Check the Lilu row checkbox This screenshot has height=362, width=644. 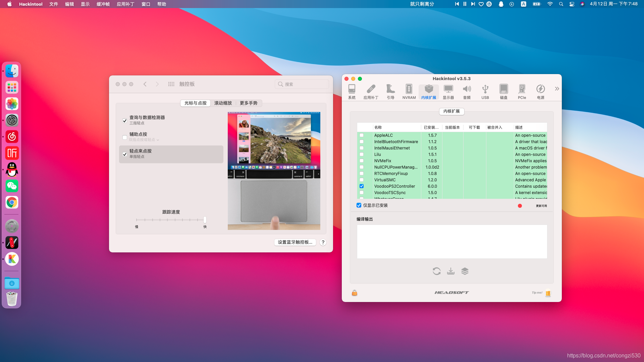[362, 155]
